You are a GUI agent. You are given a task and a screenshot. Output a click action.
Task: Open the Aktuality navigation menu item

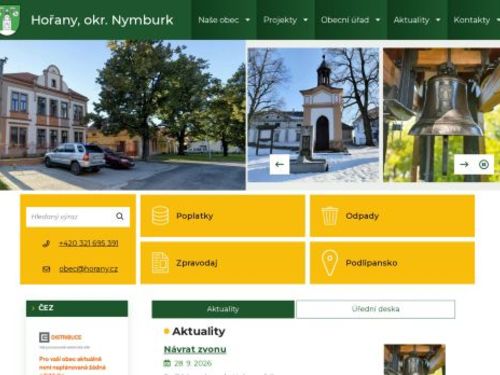[417, 20]
